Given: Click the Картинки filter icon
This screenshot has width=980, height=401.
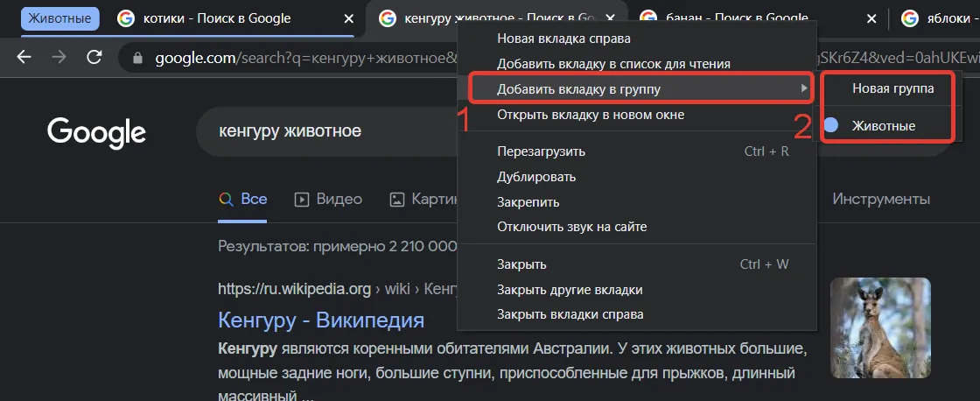Looking at the screenshot, I should (396, 200).
